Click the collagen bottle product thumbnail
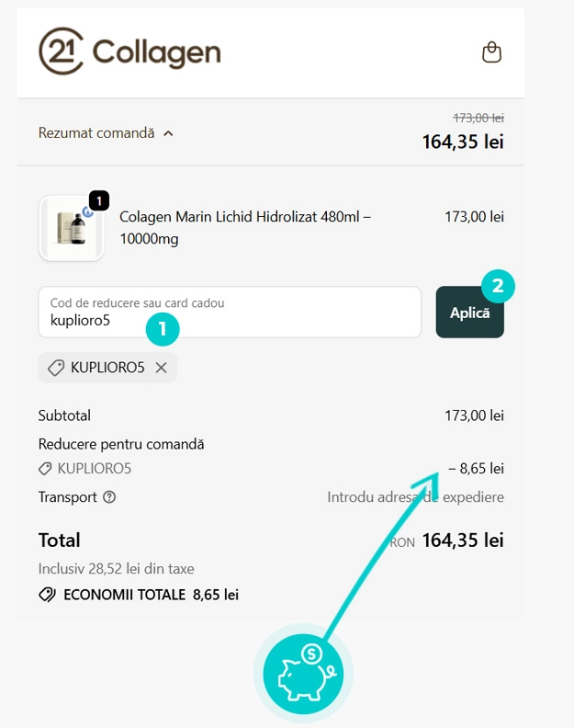Image resolution: width=574 pixels, height=728 pixels. (71, 228)
